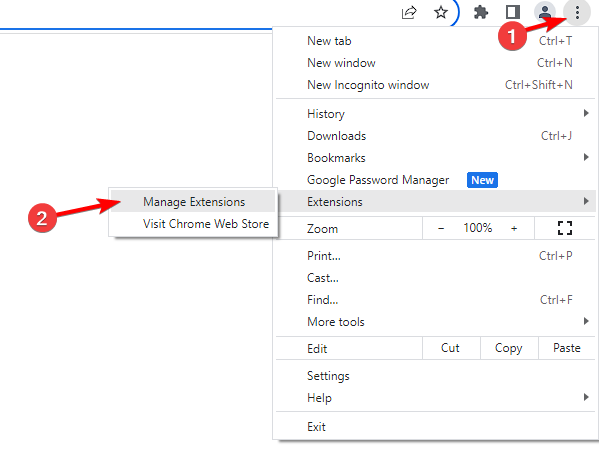Expand the History submenu
The height and width of the screenshot is (455, 599).
435,113
